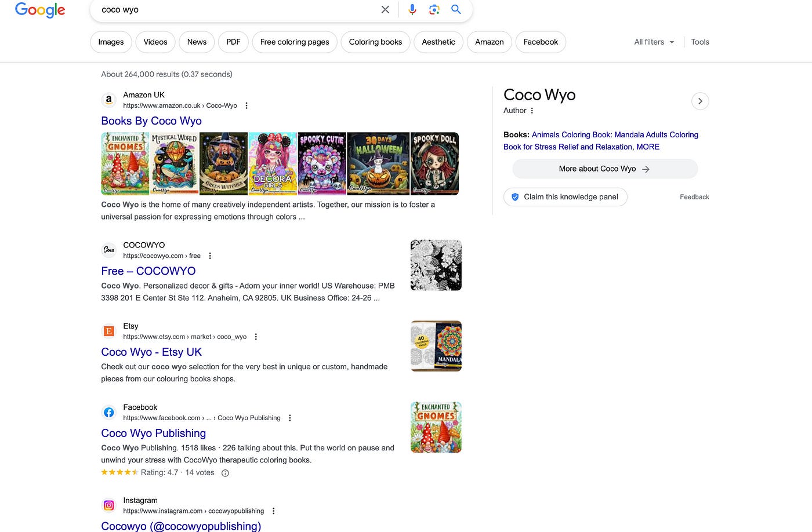The image size is (812, 532).
Task: Click the Facebook favicon
Action: (108, 412)
